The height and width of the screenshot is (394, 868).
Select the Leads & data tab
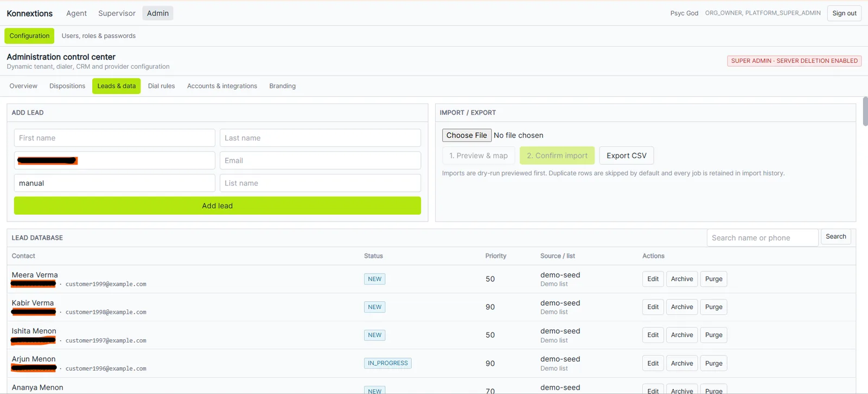coord(117,86)
